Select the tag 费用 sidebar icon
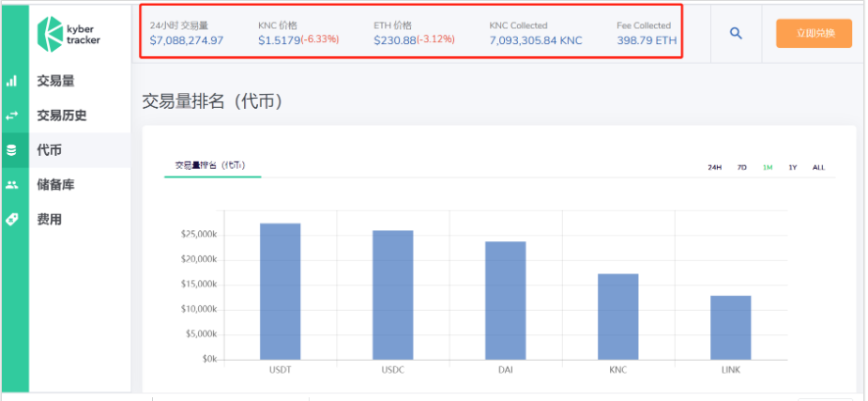This screenshot has height=401, width=868. click(x=11, y=220)
